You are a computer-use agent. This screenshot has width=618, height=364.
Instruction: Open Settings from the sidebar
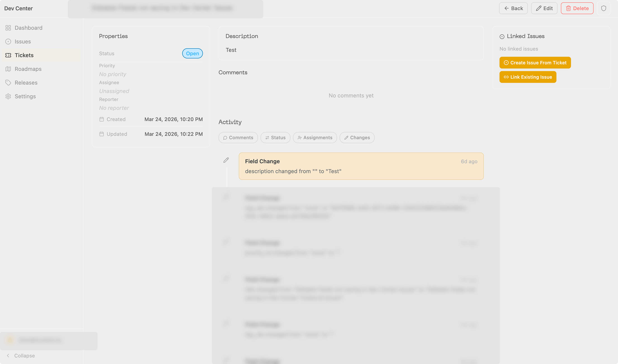(x=25, y=96)
